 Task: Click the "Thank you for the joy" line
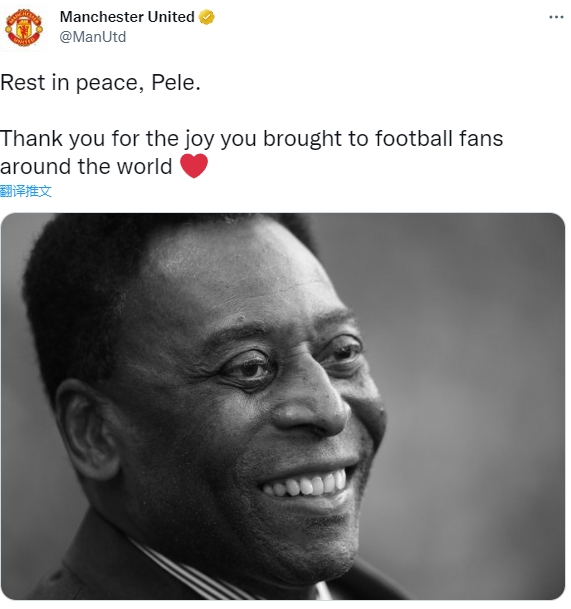pyautogui.click(x=252, y=139)
